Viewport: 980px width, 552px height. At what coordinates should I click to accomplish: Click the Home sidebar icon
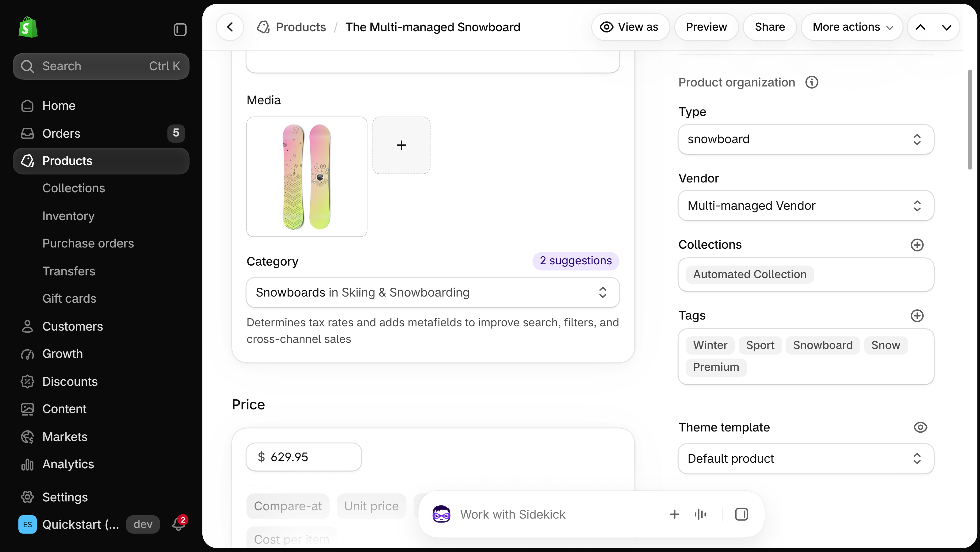point(27,106)
